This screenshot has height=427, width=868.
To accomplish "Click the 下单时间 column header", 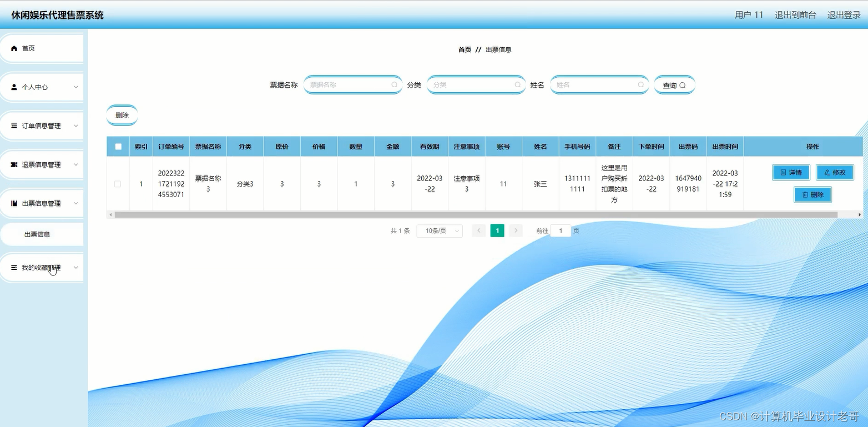I will 651,147.
